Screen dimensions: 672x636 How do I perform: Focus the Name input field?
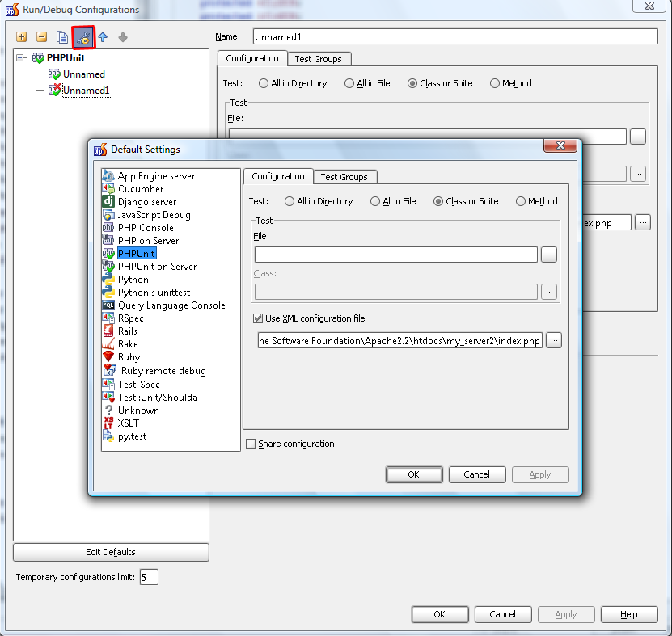[455, 37]
